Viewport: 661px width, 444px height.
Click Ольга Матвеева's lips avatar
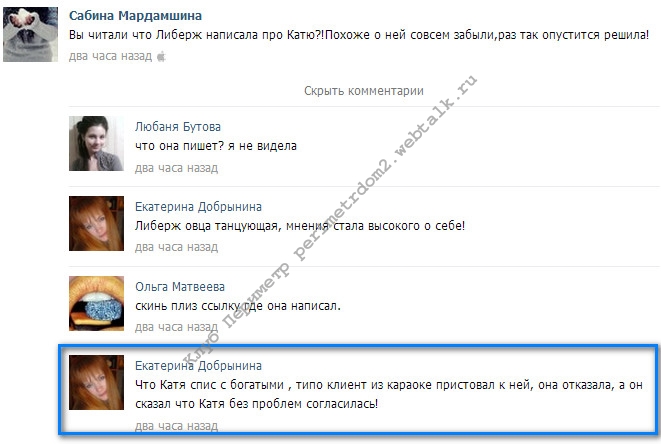(96, 303)
